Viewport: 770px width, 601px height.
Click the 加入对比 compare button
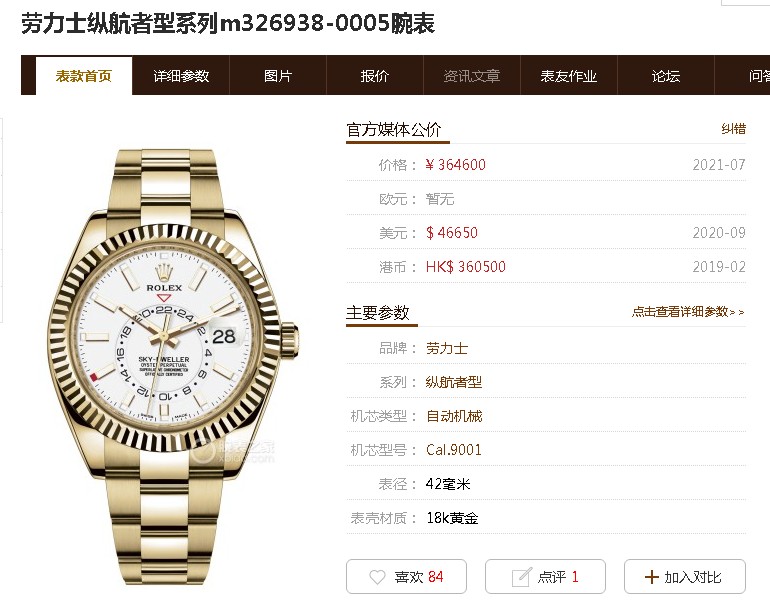(685, 576)
